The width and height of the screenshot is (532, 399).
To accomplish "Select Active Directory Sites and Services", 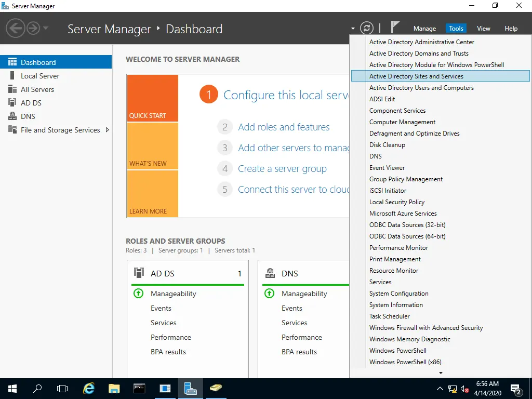I will (441, 76).
